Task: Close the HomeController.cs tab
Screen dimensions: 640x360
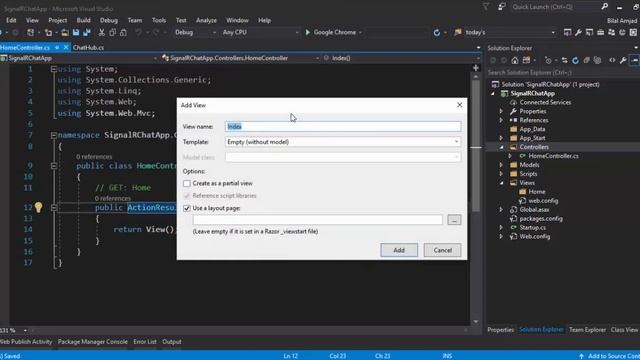Action: tap(66, 47)
